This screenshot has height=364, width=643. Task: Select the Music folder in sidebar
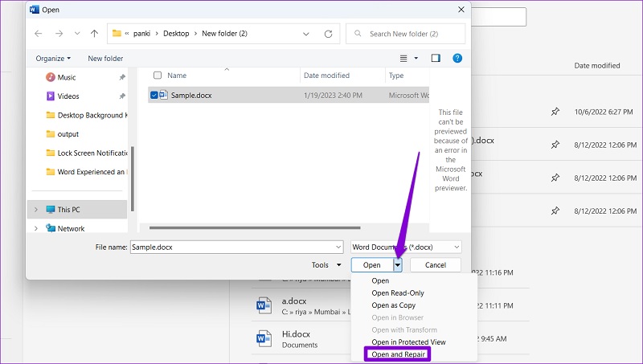coord(67,77)
